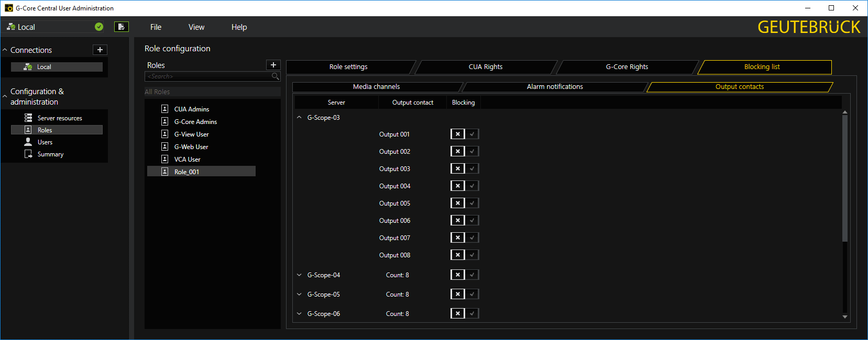Click the X blocking button for G-Scope-06
The height and width of the screenshot is (340, 868).
[x=458, y=313]
